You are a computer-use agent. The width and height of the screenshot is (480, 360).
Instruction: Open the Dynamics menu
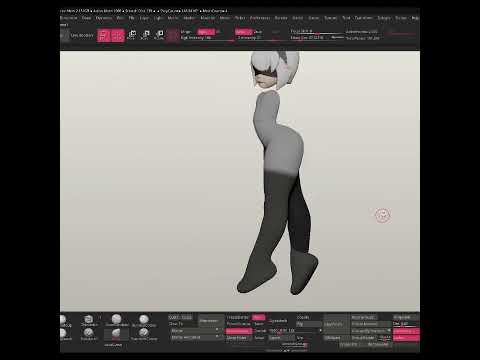tap(104, 18)
